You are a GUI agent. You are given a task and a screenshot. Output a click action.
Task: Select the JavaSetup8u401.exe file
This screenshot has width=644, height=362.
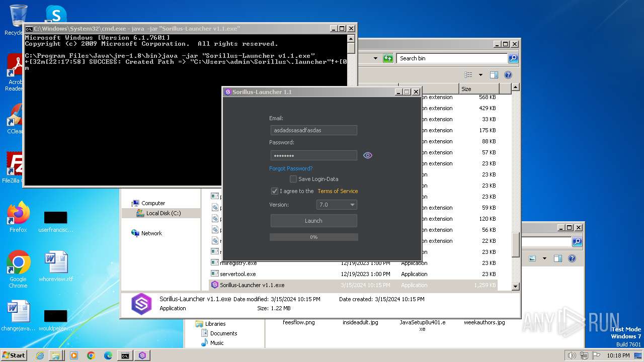423,325
